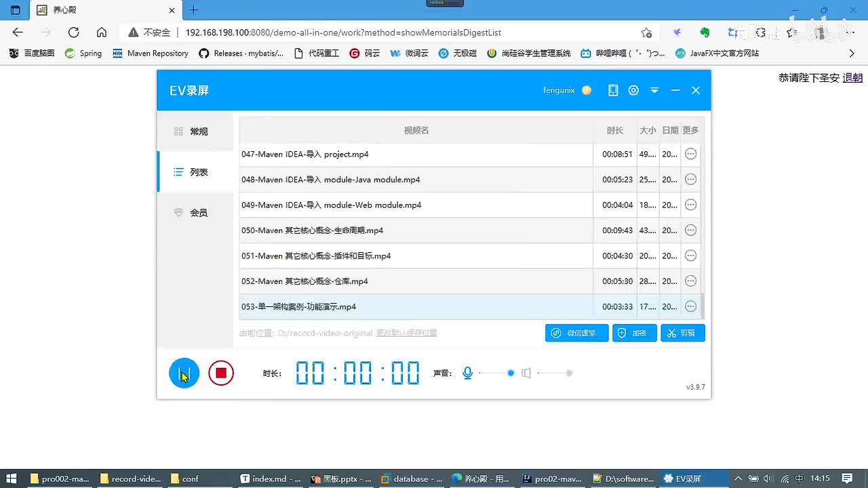Open more options for 050-Maven video

690,230
